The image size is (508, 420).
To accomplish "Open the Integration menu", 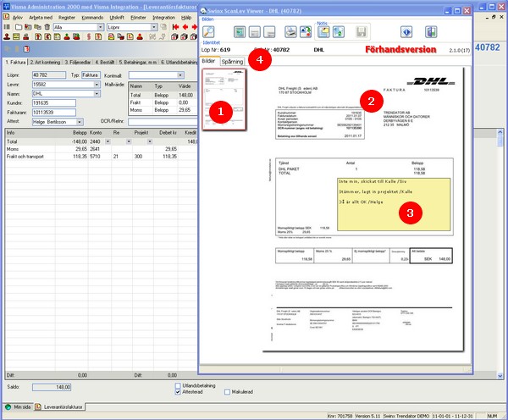I will click(x=164, y=17).
